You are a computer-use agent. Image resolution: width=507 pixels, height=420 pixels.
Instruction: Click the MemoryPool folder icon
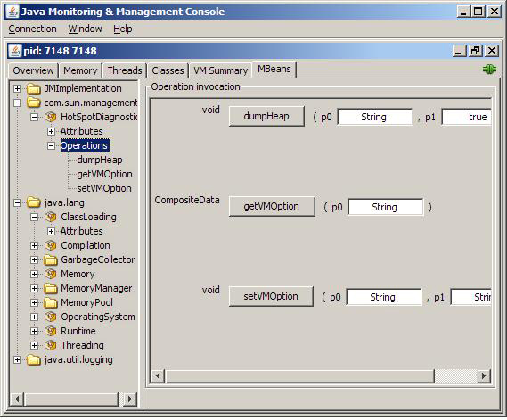[x=51, y=302]
